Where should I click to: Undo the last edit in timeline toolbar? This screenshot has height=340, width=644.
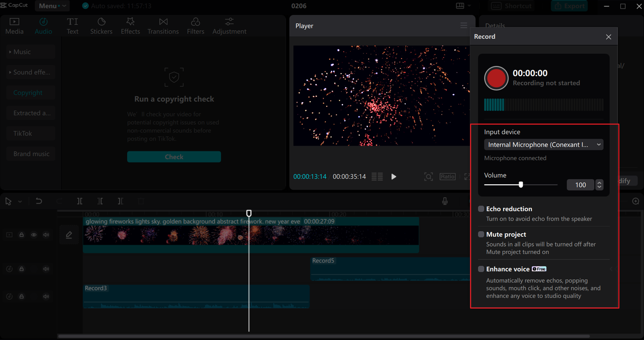39,201
